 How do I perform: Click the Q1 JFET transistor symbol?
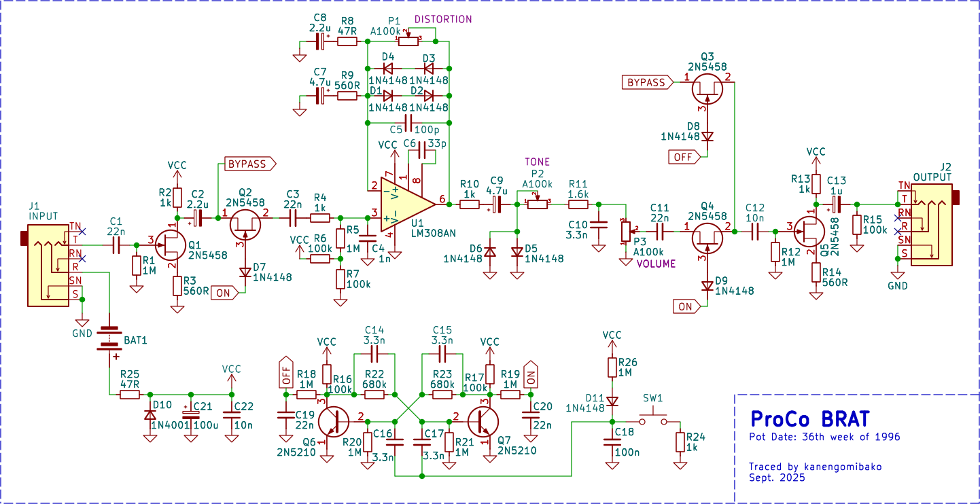click(170, 245)
